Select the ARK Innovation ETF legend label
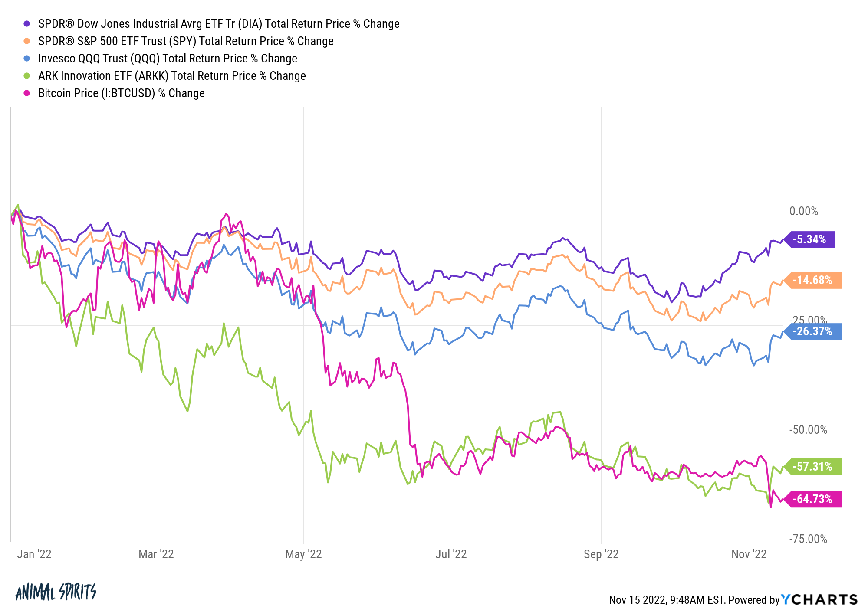The height and width of the screenshot is (612, 868). pos(172,76)
